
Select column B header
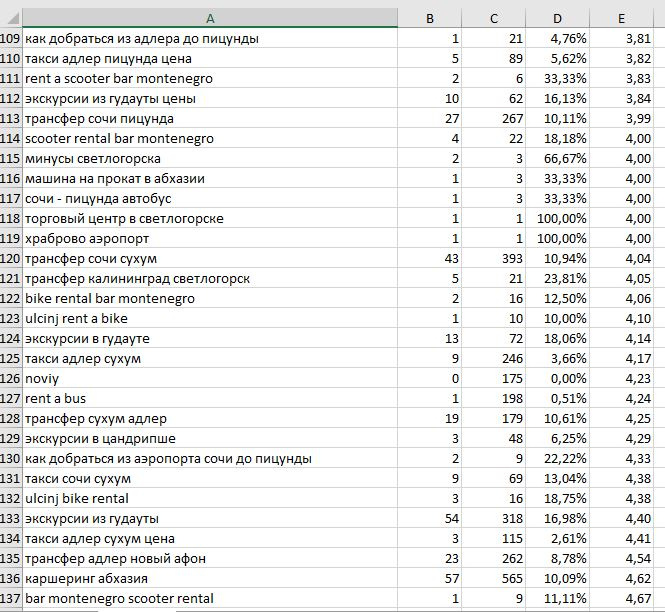430,18
